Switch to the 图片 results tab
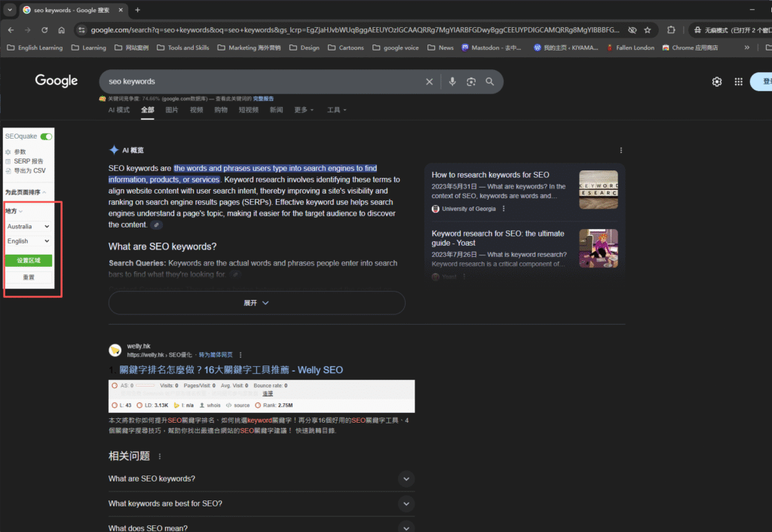 (172, 110)
